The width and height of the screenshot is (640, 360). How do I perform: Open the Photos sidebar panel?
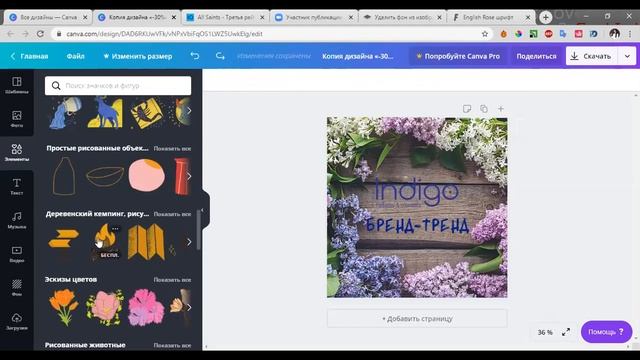17,119
